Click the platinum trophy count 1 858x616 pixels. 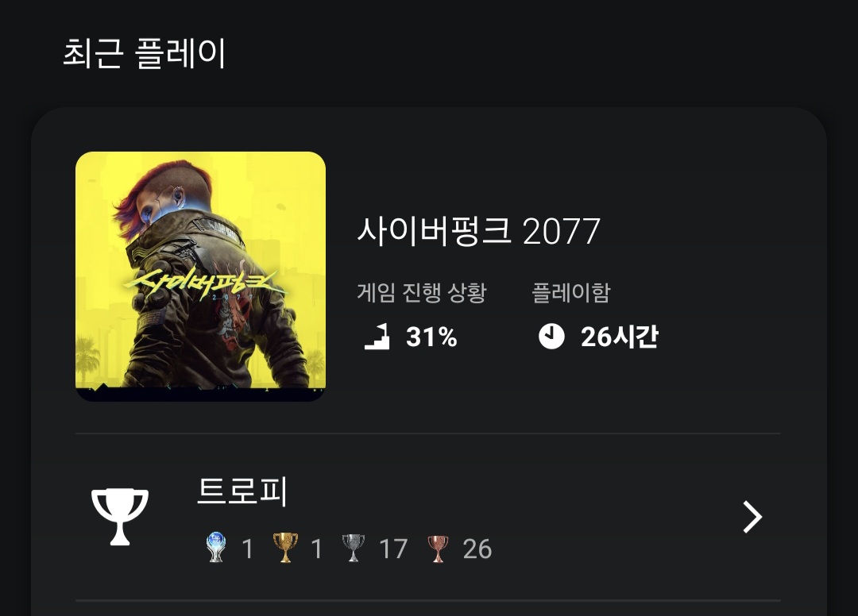coord(247,549)
